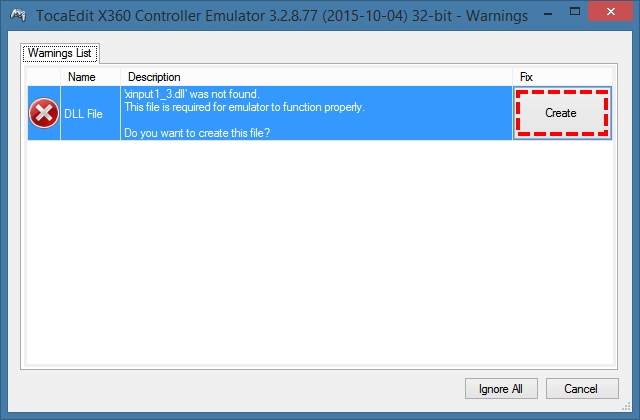Close the Warnings dialog with the red X
The height and width of the screenshot is (420, 640).
coord(611,12)
